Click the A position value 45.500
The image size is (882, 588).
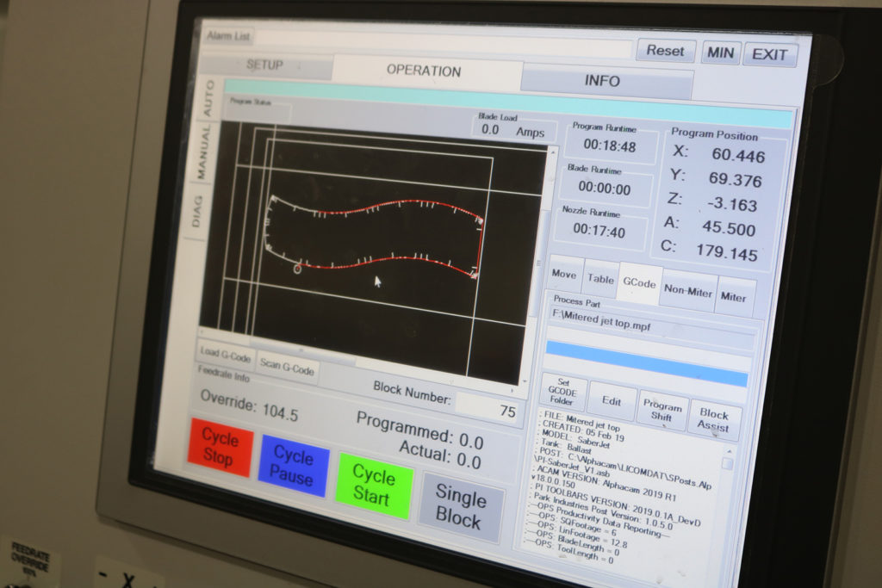pyautogui.click(x=729, y=228)
